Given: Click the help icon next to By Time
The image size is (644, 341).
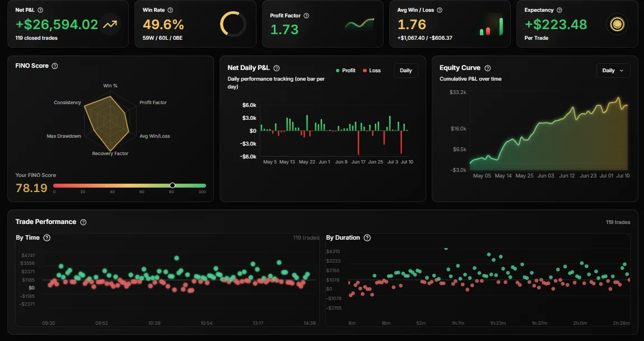Looking at the screenshot, I should [47, 238].
